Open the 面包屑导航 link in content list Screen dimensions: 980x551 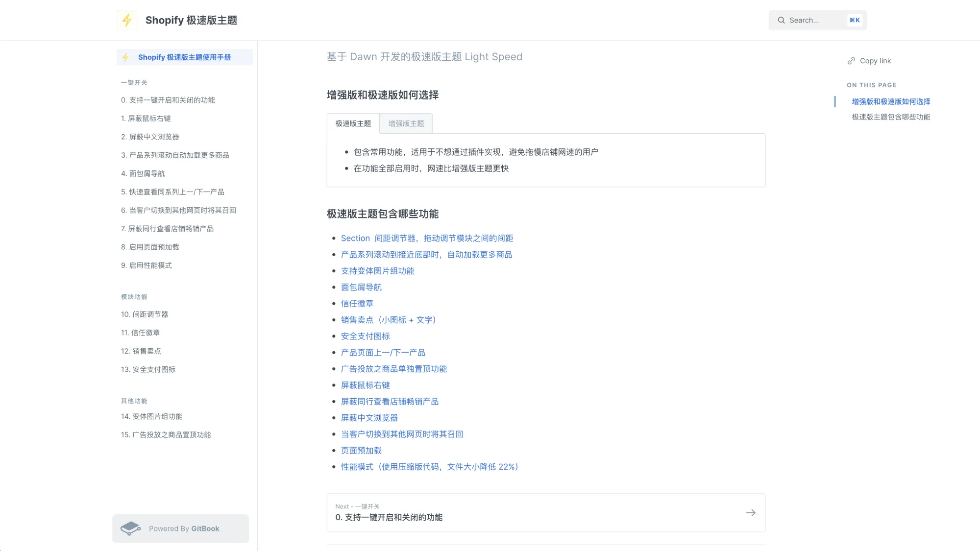(x=362, y=287)
